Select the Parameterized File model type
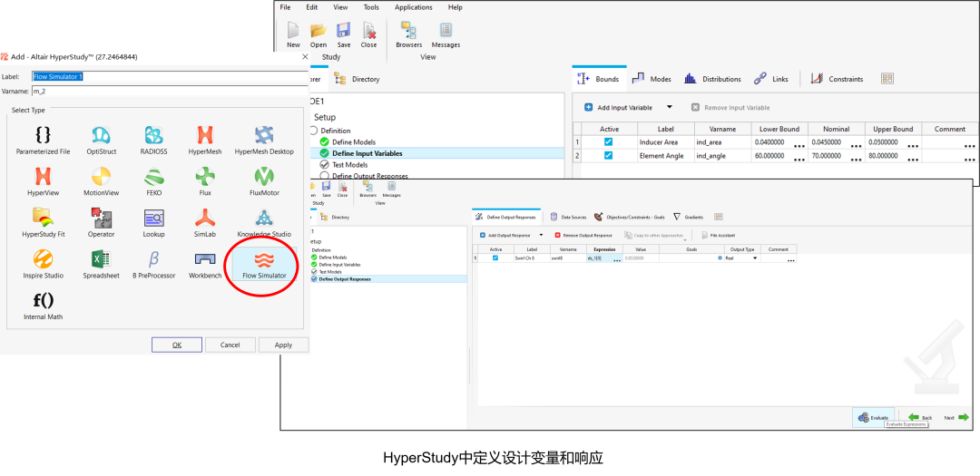Image resolution: width=980 pixels, height=476 pixels. (44, 141)
